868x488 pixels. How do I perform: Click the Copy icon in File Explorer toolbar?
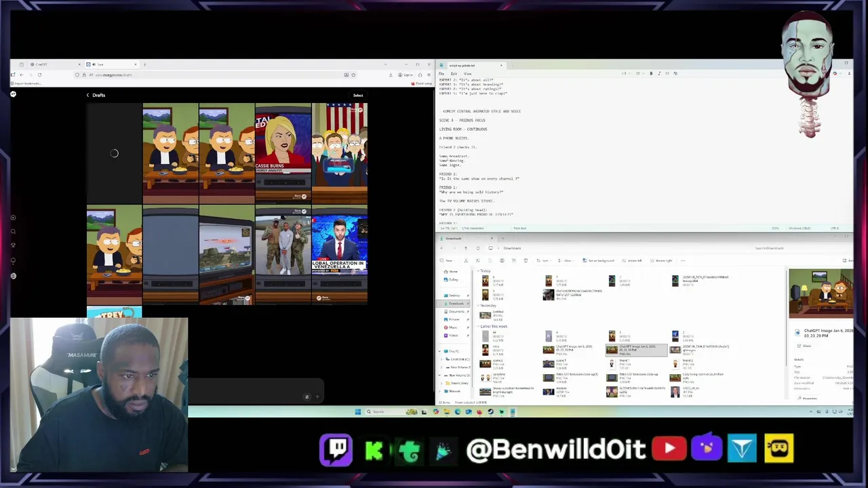[477, 260]
